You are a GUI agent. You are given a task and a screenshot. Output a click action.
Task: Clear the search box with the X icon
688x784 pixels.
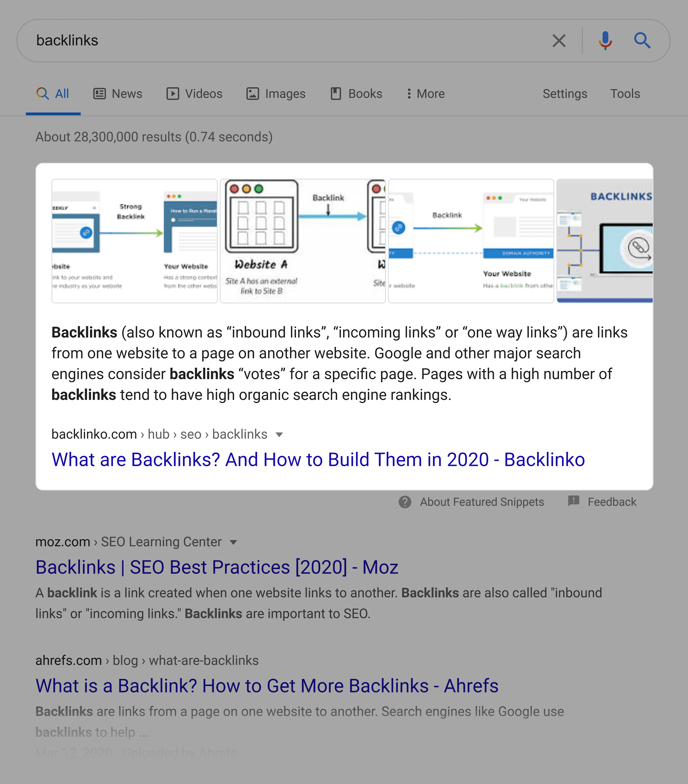pyautogui.click(x=559, y=41)
